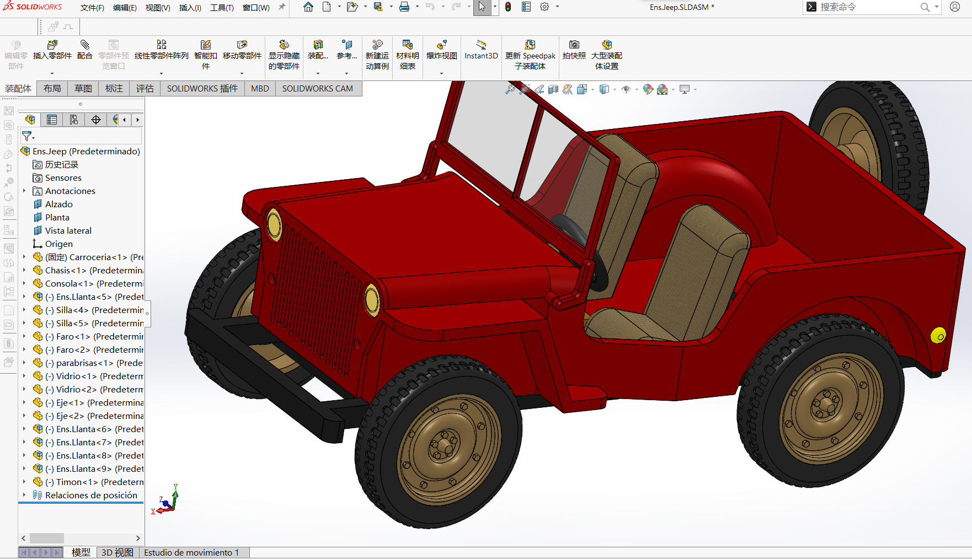This screenshot has width=972, height=560.
Task: Click the Insert Components tool icon
Action: 52,45
